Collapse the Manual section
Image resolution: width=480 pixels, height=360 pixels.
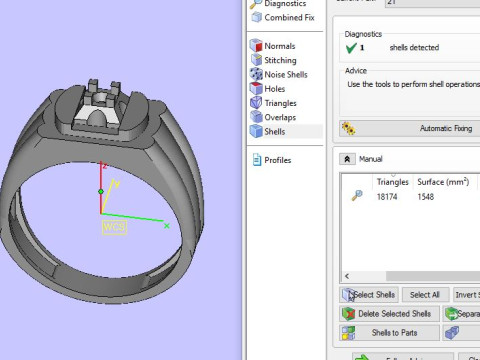[x=347, y=159]
